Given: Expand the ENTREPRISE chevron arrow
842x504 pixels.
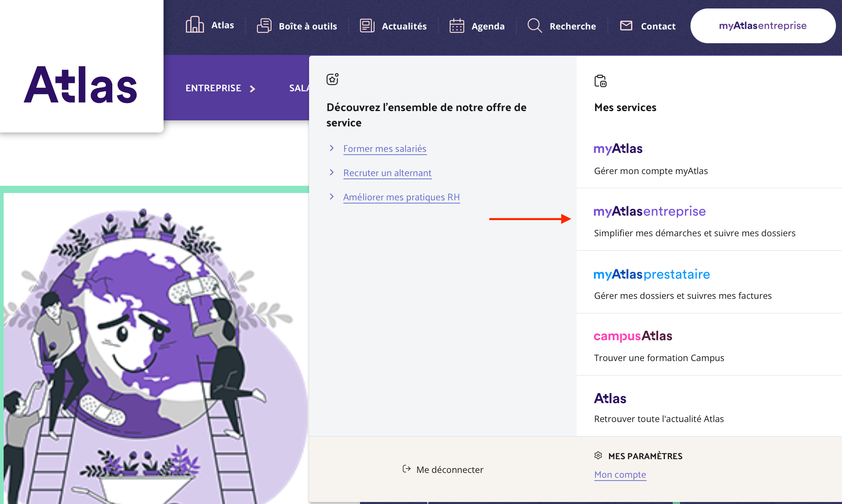Looking at the screenshot, I should click(x=253, y=89).
